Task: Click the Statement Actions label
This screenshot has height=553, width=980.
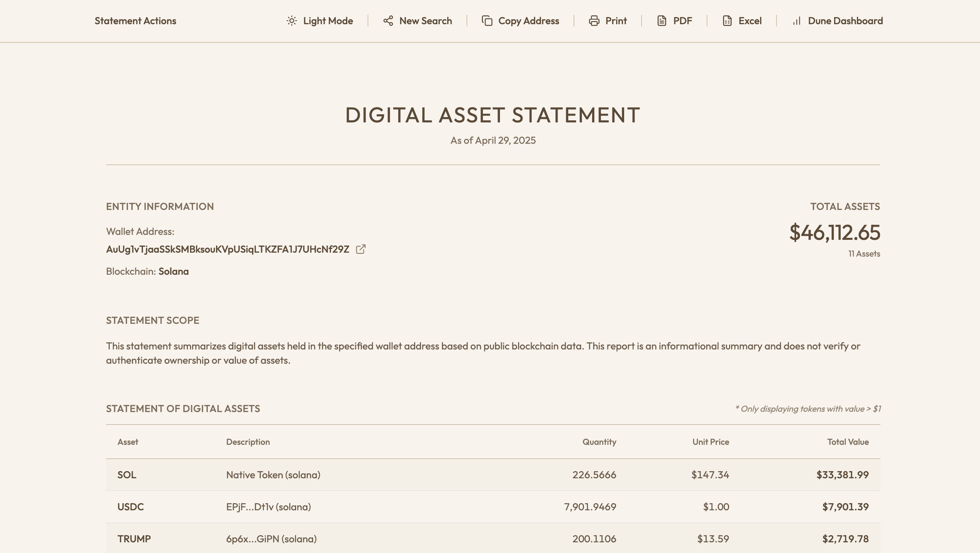Action: (x=136, y=21)
